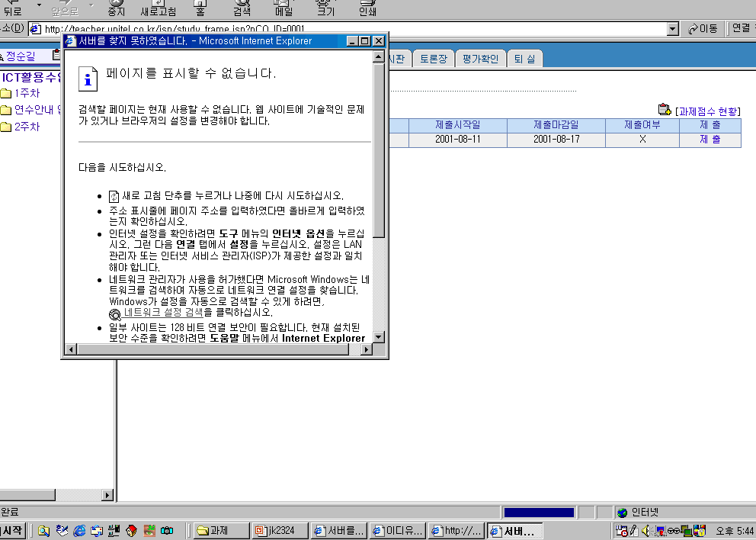Screen dimensions: 756x540
Task: Open the 과제점수 현황 link
Action: coord(708,111)
